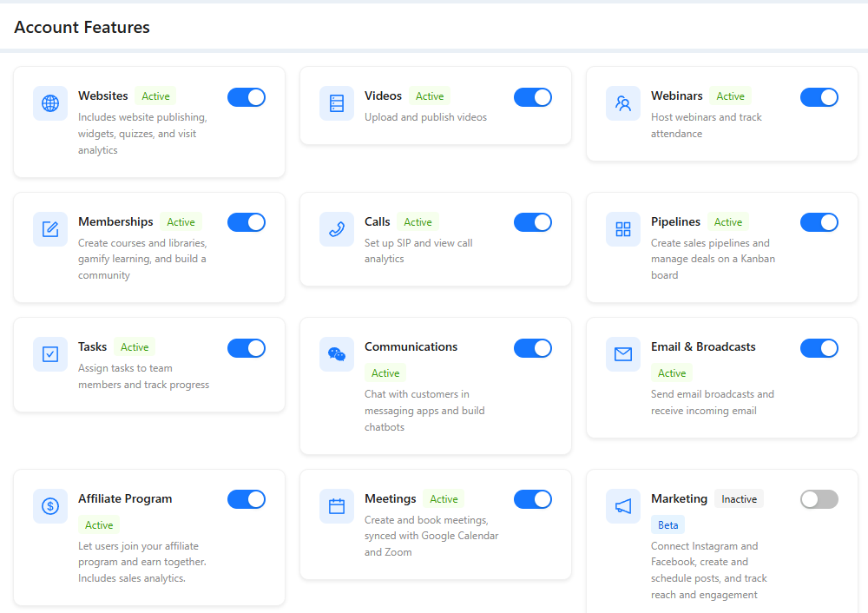Screen dimensions: 868x613
Task: Click 'Send email broadcasts' description text
Action: 713,403
